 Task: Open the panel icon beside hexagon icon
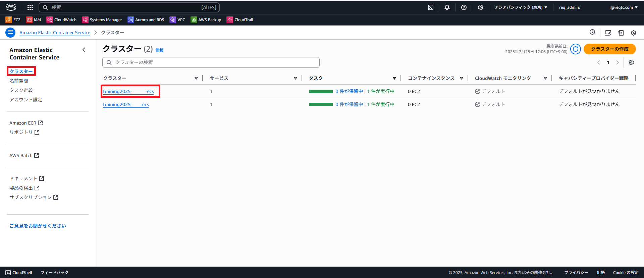point(621,33)
